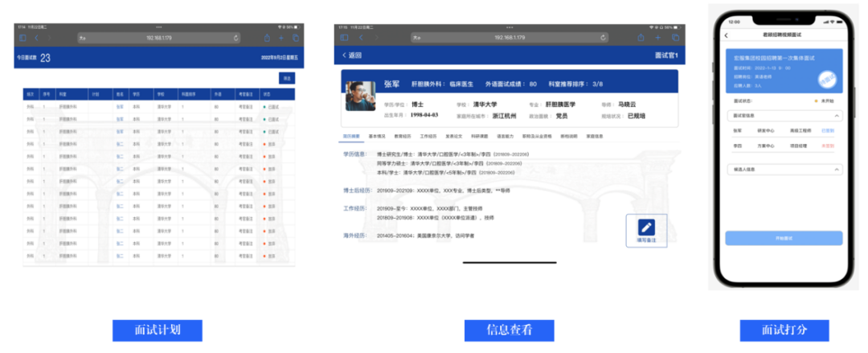Viewport: 868px width, 353px height.
Task: Open the 科研课题 tab
Action: click(479, 136)
